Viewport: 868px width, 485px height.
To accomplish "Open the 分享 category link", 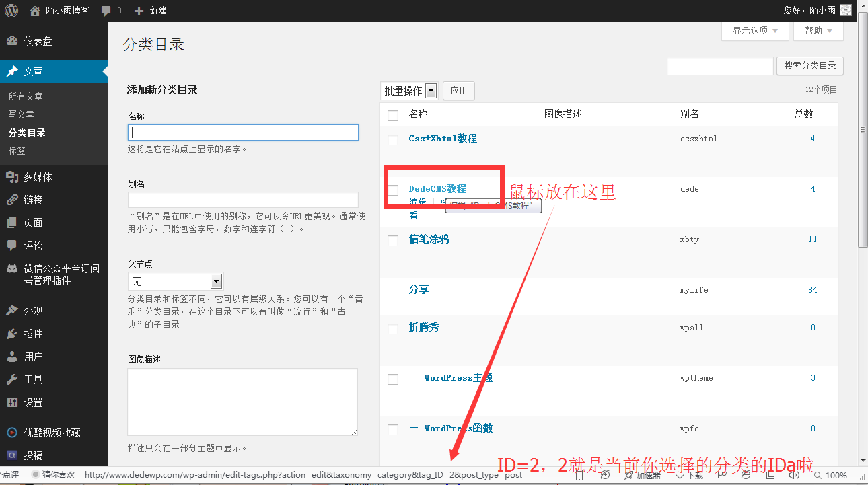I will pyautogui.click(x=419, y=289).
